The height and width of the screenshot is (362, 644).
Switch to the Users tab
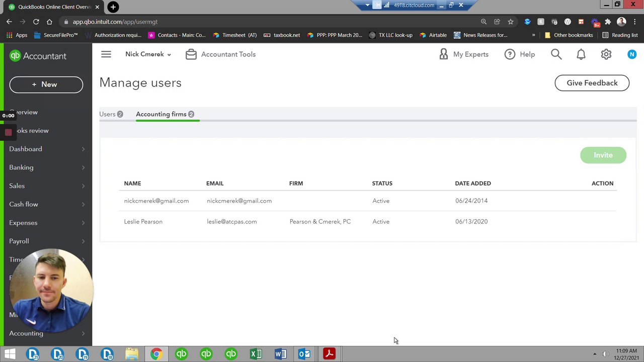111,114
